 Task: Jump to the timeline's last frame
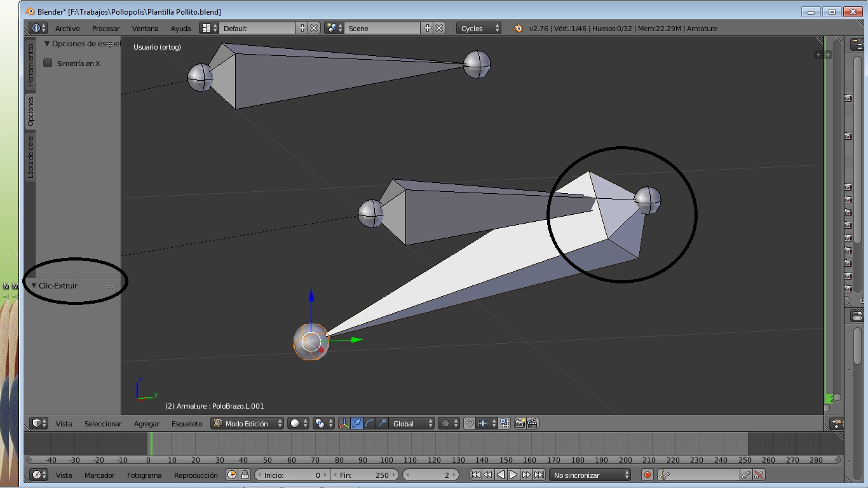tap(539, 475)
